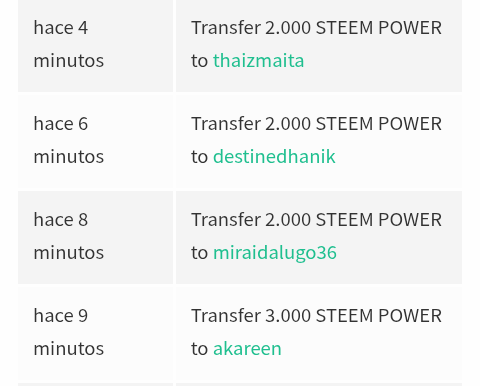The image size is (480, 386).
Task: Click the 'hace 4 minutos' timestamp
Action: (69, 44)
